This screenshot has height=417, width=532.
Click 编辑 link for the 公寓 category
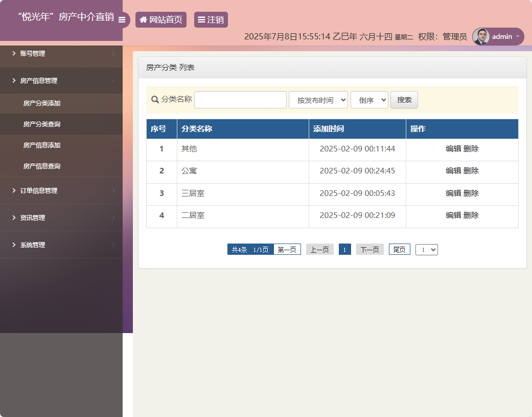tap(454, 171)
